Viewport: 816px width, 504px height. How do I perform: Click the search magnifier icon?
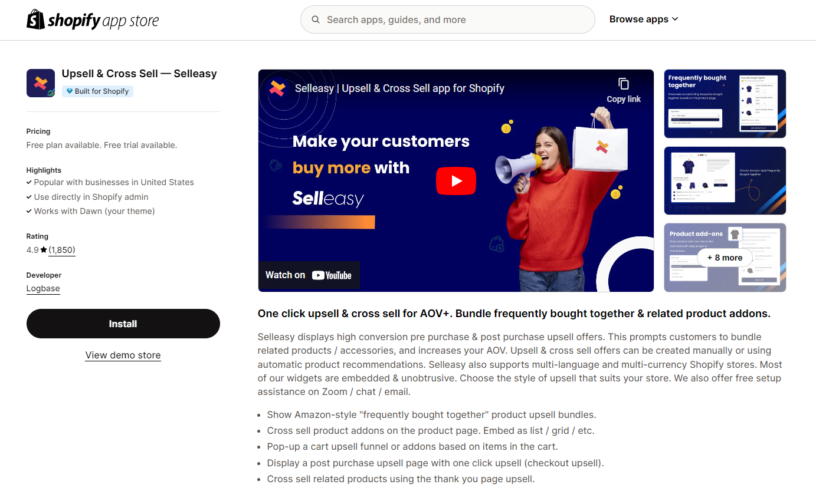point(316,19)
